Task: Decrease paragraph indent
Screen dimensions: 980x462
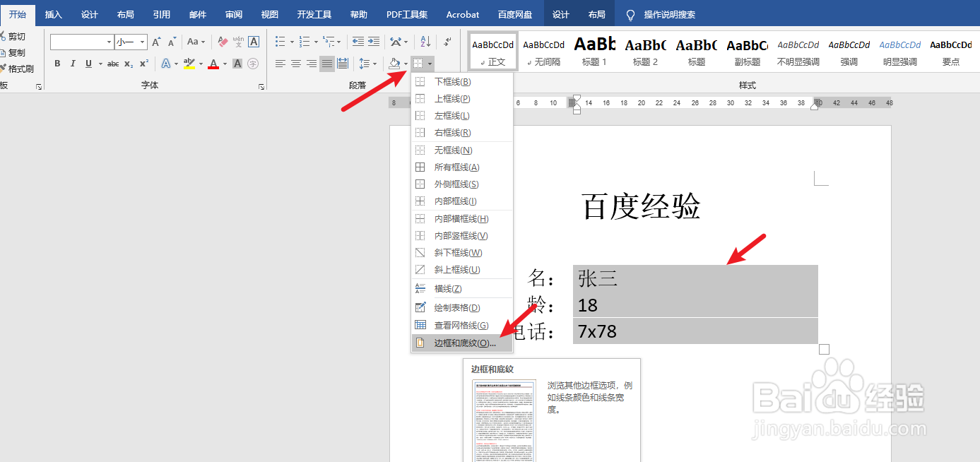Action: (x=358, y=42)
